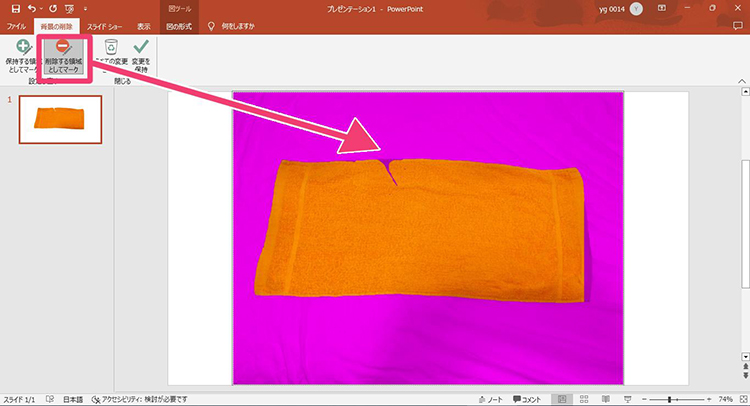Save the presentation using the floppy disk icon
Screen dimensions: 750x406
[x=16, y=8]
